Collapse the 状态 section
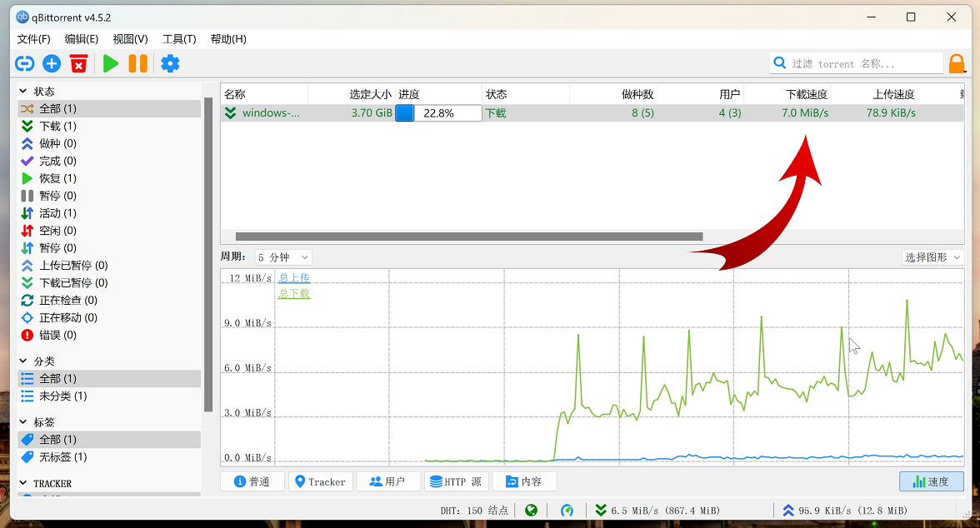 tap(23, 92)
